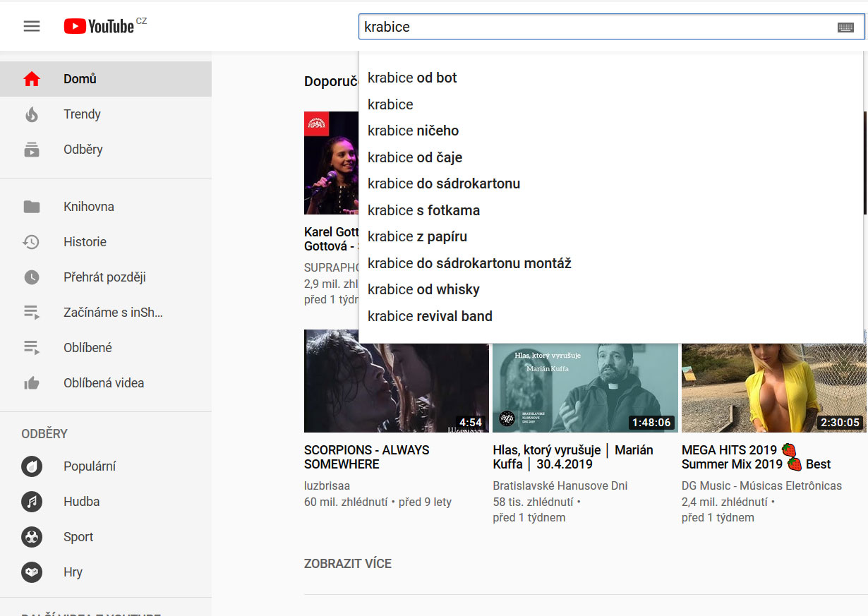Pick suggestion 'krabice revival band'
Image resolution: width=868 pixels, height=616 pixels.
tap(430, 316)
